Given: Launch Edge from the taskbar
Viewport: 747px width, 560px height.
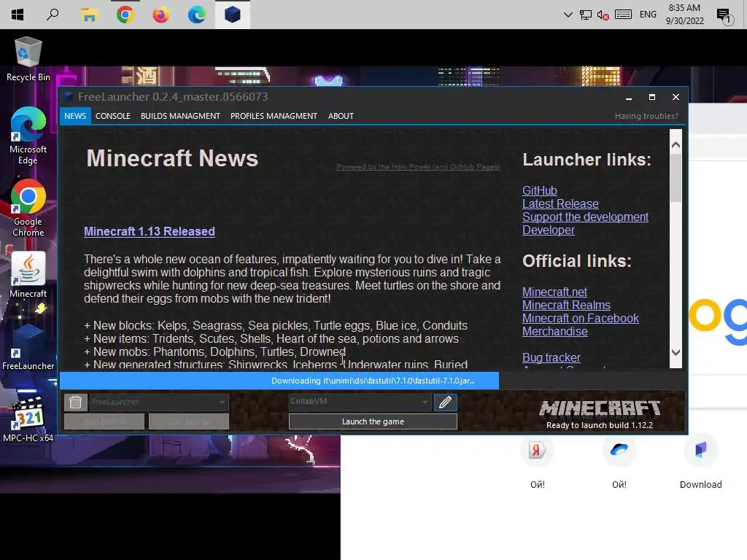Looking at the screenshot, I should tap(196, 15).
